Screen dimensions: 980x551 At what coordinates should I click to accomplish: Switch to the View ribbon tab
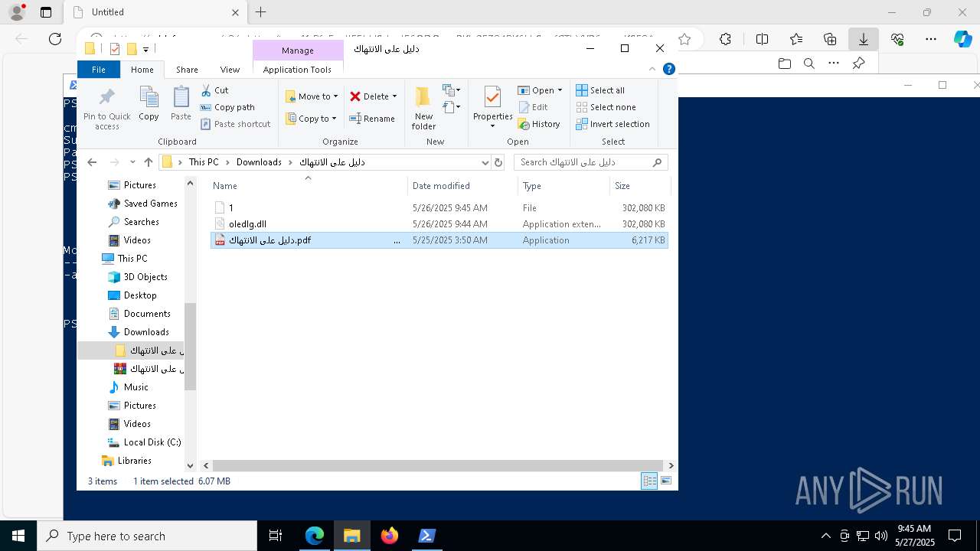point(230,70)
